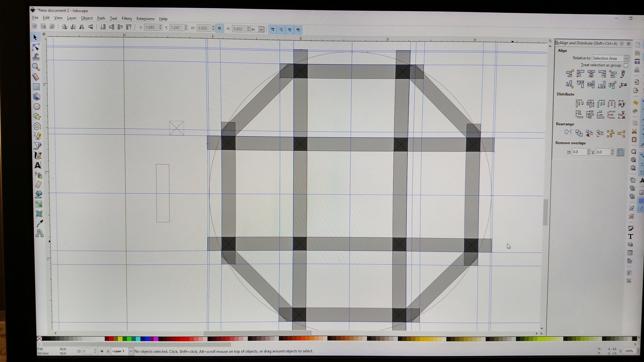Click the Raise to top icon
The height and width of the screenshot is (362, 644).
tap(129, 27)
